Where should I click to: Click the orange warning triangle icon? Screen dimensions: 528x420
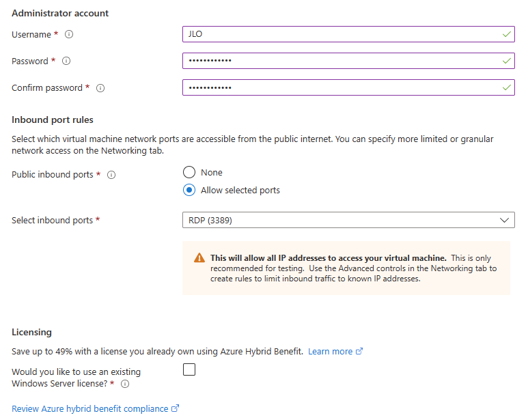point(199,257)
